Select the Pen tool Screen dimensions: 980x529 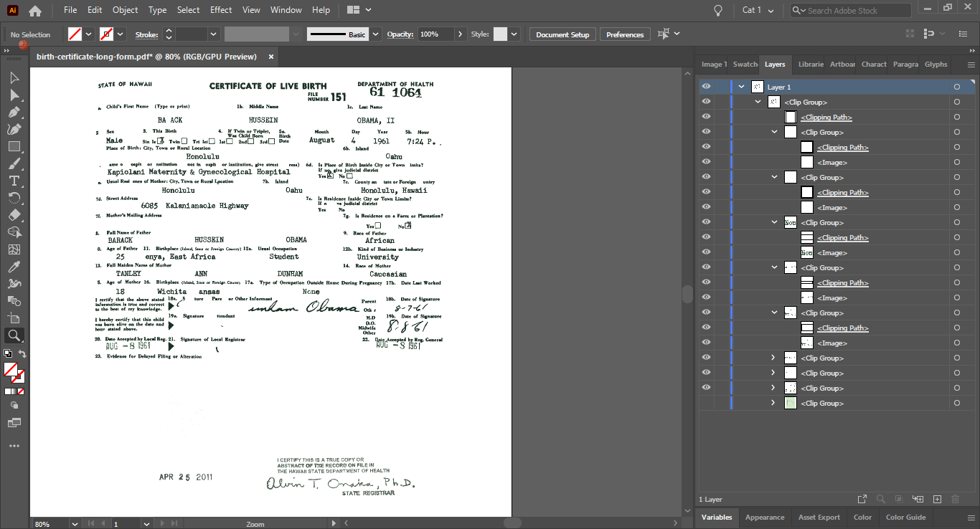coord(14,113)
